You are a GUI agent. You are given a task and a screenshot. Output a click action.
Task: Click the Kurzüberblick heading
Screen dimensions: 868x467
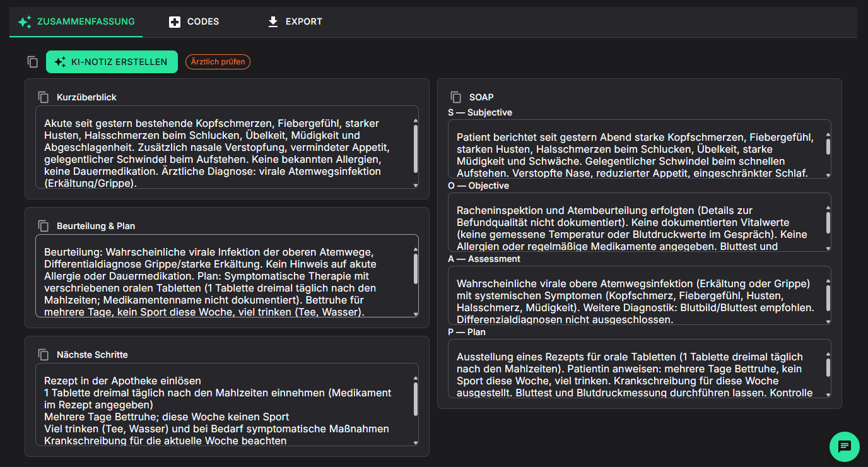point(86,97)
